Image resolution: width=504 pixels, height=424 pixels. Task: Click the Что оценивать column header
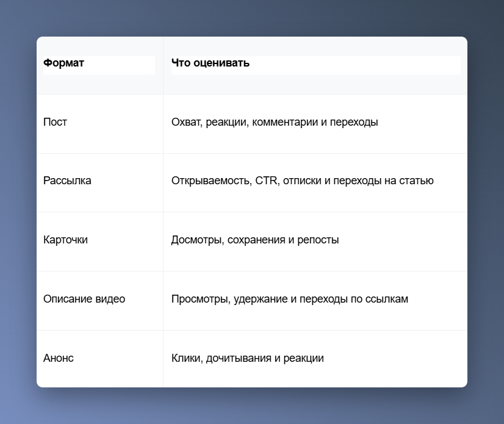[315, 65]
